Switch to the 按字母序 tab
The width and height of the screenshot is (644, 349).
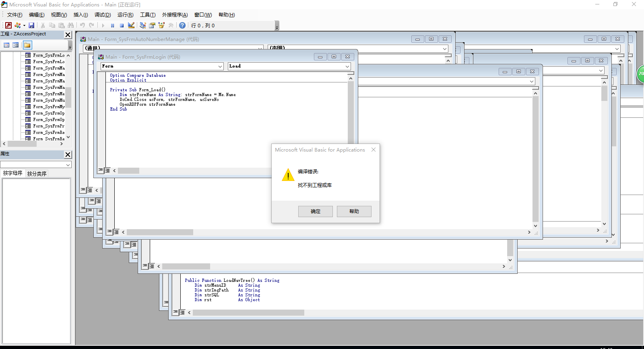(13, 173)
